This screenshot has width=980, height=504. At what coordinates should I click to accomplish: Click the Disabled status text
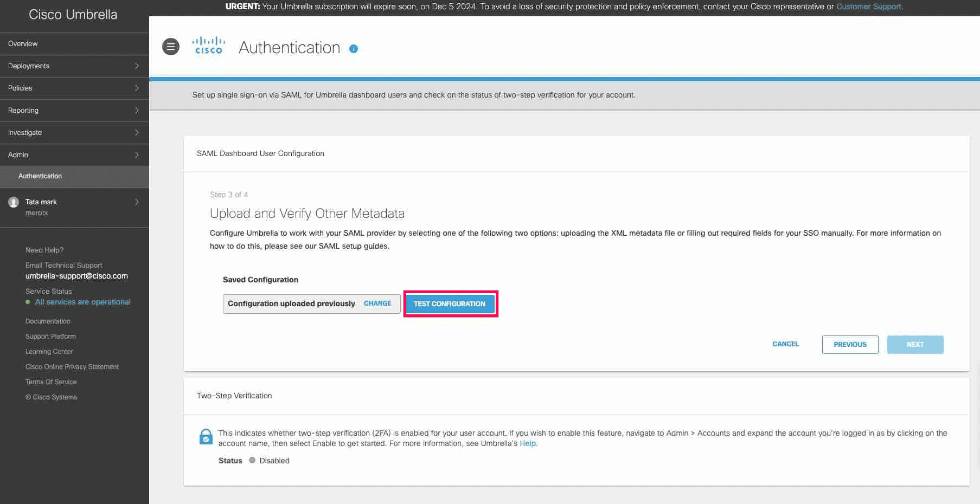pyautogui.click(x=274, y=461)
